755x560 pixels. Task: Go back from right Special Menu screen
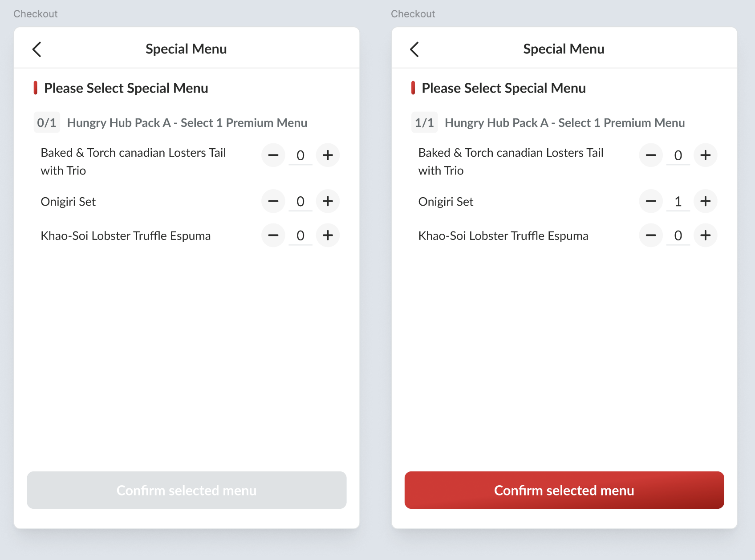coord(414,49)
